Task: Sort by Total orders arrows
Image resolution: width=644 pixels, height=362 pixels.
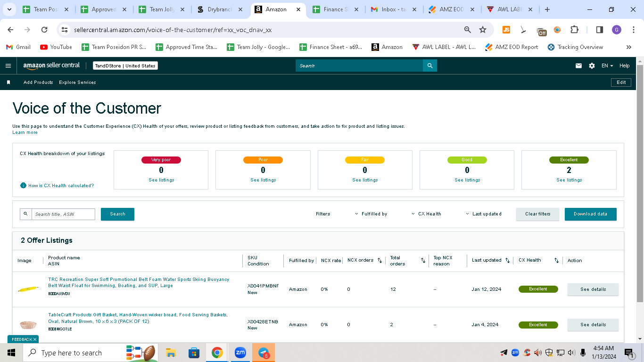Action: click(x=423, y=260)
